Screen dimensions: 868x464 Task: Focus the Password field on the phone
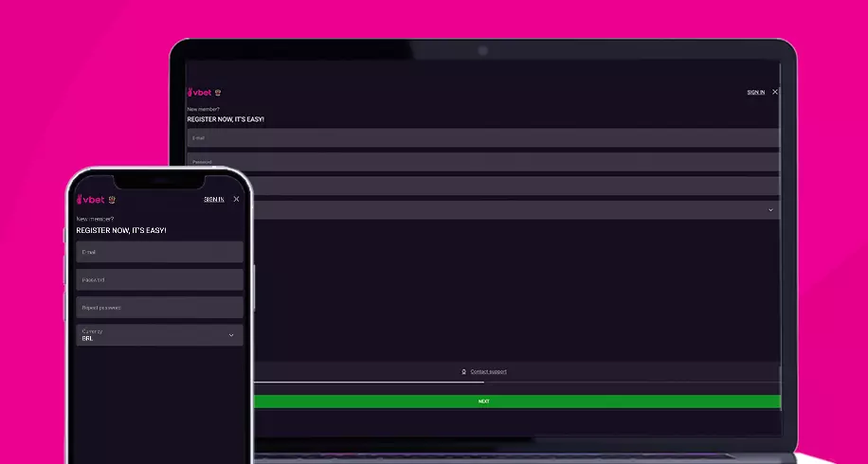click(159, 280)
